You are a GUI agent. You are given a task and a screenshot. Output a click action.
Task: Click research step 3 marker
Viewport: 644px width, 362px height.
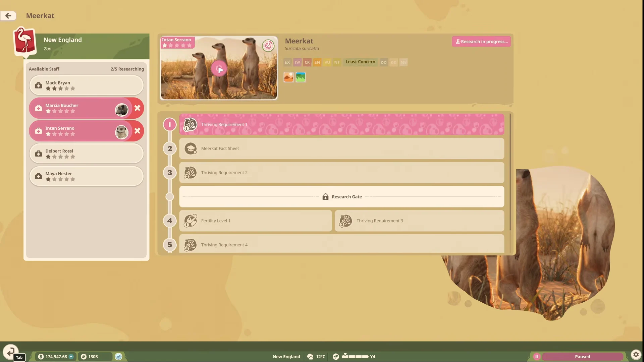(x=170, y=173)
